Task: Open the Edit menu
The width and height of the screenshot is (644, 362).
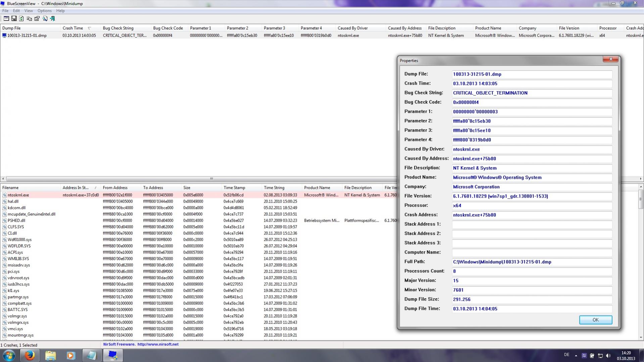Action: pos(16,11)
